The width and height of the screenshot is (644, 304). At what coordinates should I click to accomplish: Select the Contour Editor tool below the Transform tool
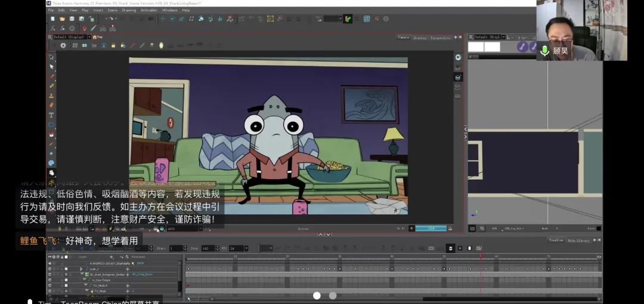coord(52,67)
